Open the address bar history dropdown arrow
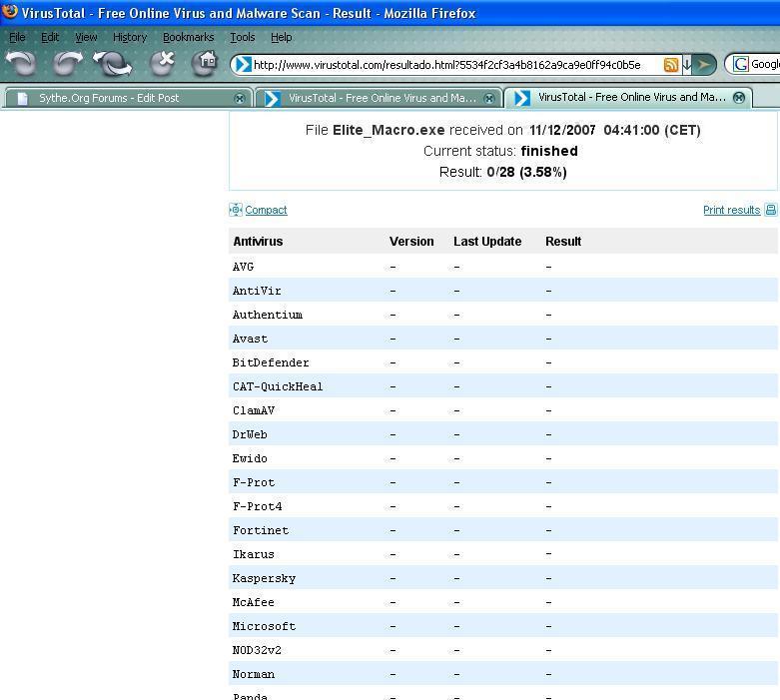 (x=686, y=65)
